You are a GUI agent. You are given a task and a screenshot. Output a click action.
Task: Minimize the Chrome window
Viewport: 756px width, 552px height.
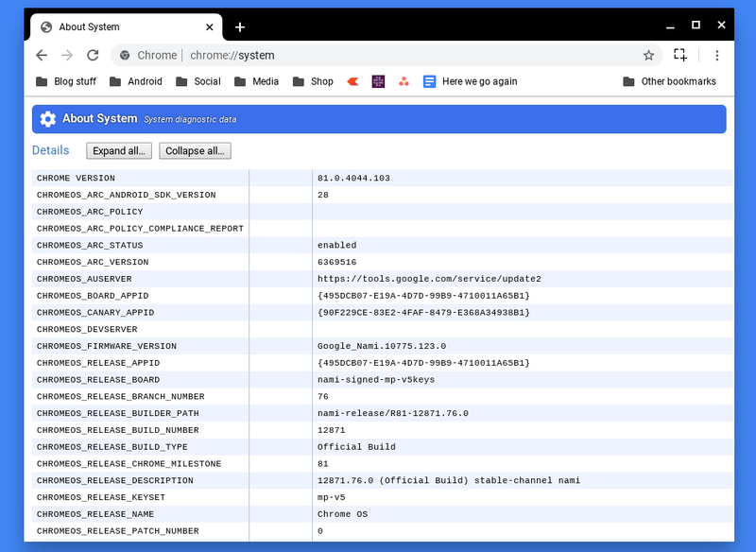point(670,27)
